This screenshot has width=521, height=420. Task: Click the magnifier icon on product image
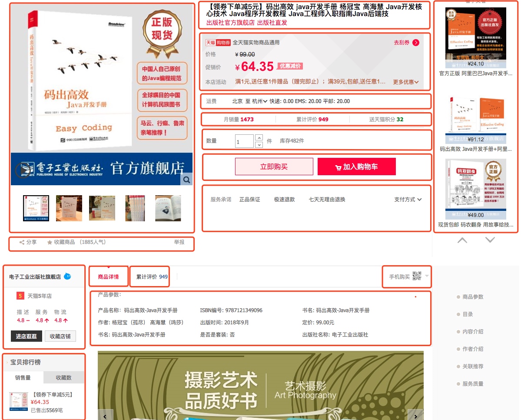click(186, 179)
